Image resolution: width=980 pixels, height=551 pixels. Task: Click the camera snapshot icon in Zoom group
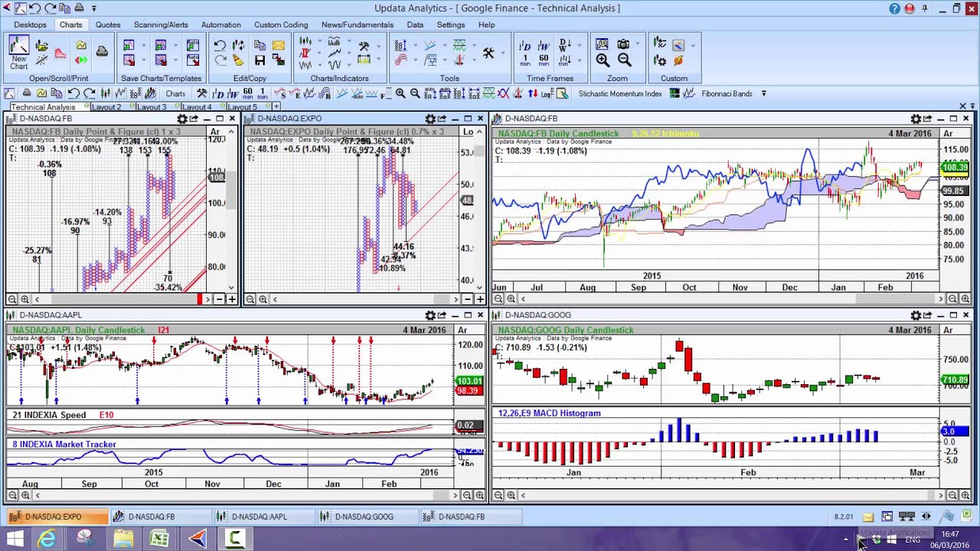tap(623, 44)
